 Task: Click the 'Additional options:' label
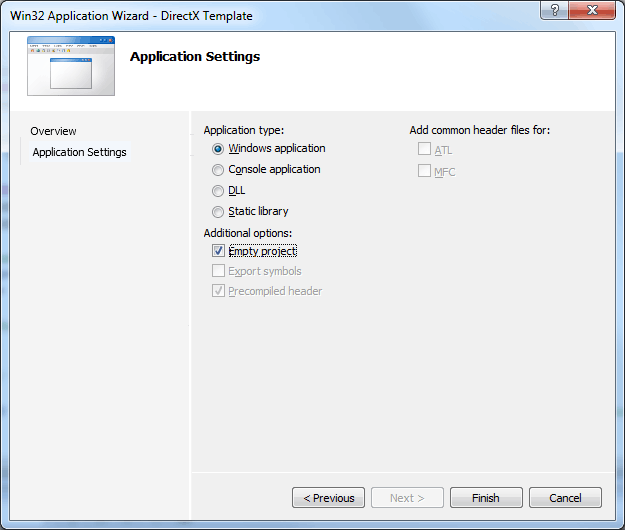click(x=248, y=233)
